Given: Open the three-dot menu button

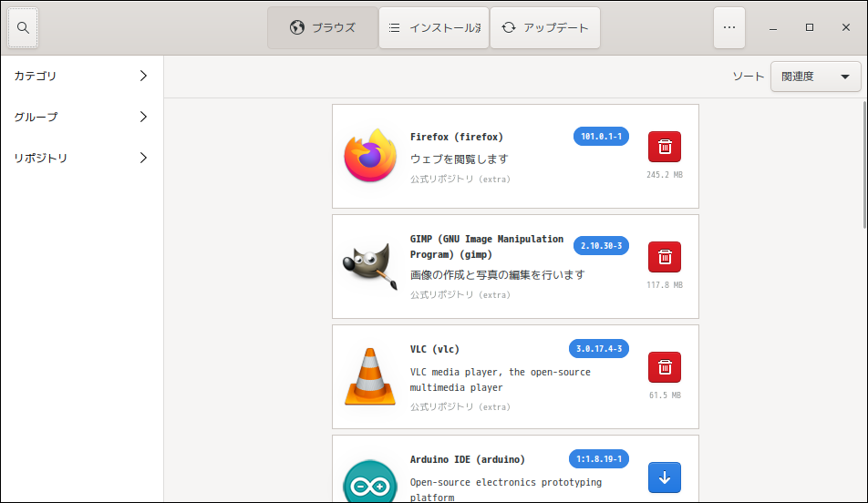Looking at the screenshot, I should 729,27.
